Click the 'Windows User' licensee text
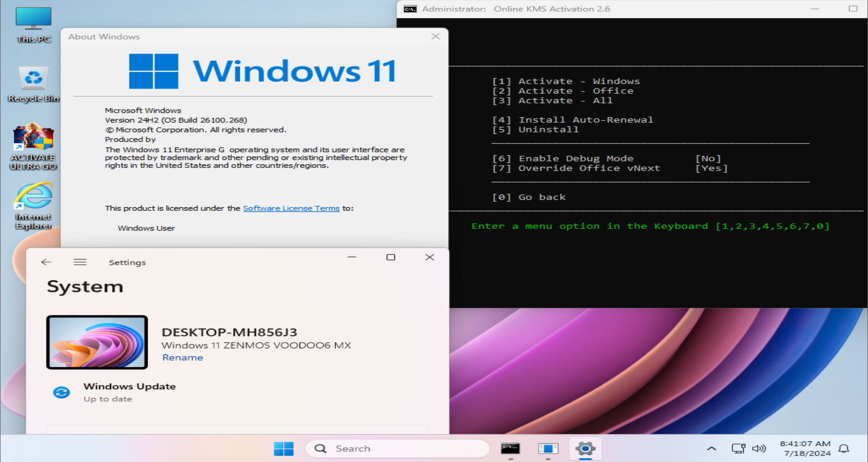The image size is (868, 462). coord(146,228)
